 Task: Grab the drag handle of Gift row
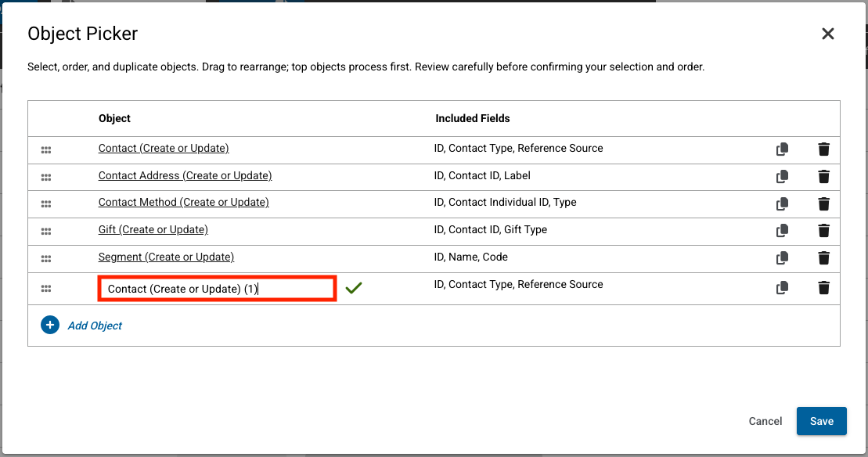46,232
